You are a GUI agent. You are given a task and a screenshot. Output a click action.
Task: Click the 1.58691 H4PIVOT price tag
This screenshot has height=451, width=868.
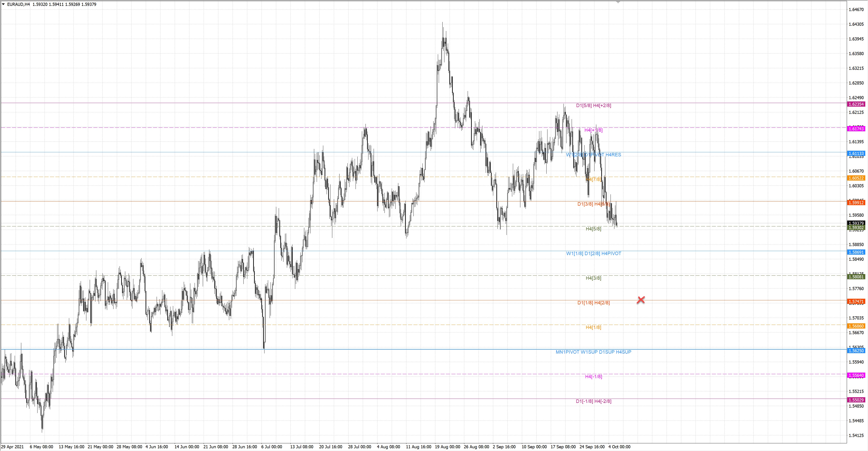click(x=856, y=252)
